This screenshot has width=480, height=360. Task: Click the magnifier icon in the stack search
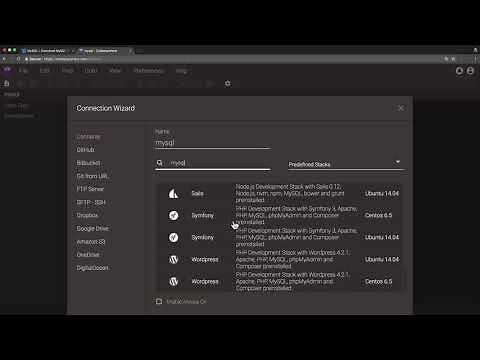(x=160, y=163)
